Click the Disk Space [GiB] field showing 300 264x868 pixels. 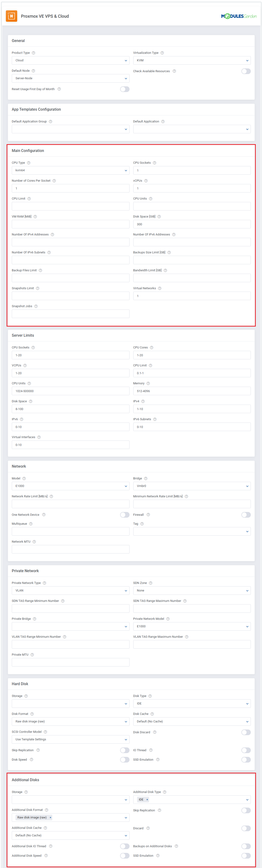click(192, 224)
